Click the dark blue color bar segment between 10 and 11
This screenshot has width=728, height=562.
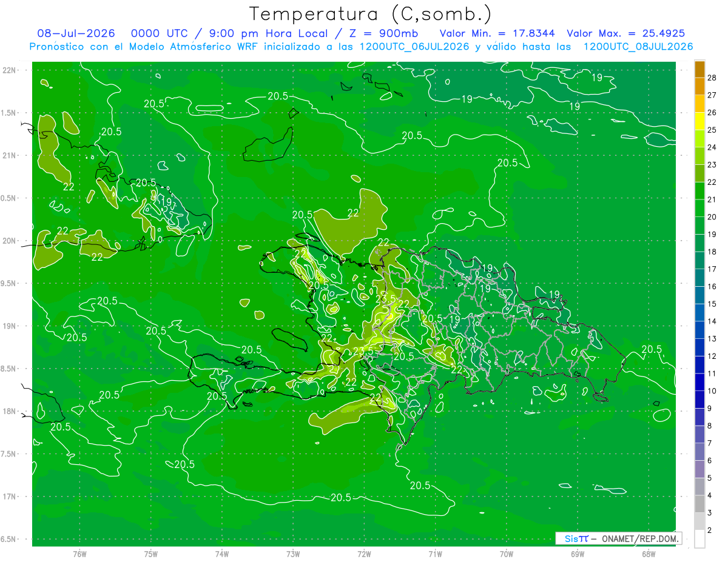point(699,383)
